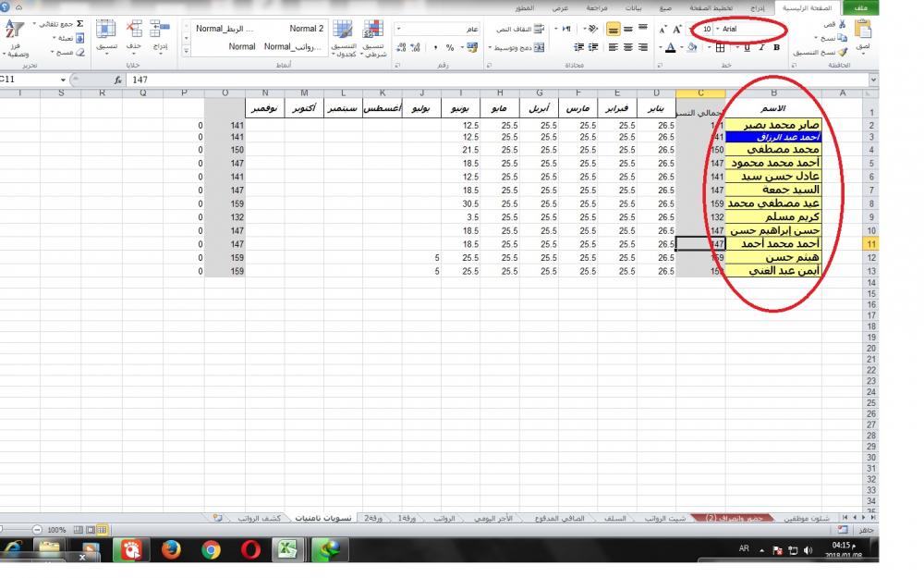This screenshot has height=578, width=924.
Task: Center cell text horizontally
Action: [x=628, y=47]
